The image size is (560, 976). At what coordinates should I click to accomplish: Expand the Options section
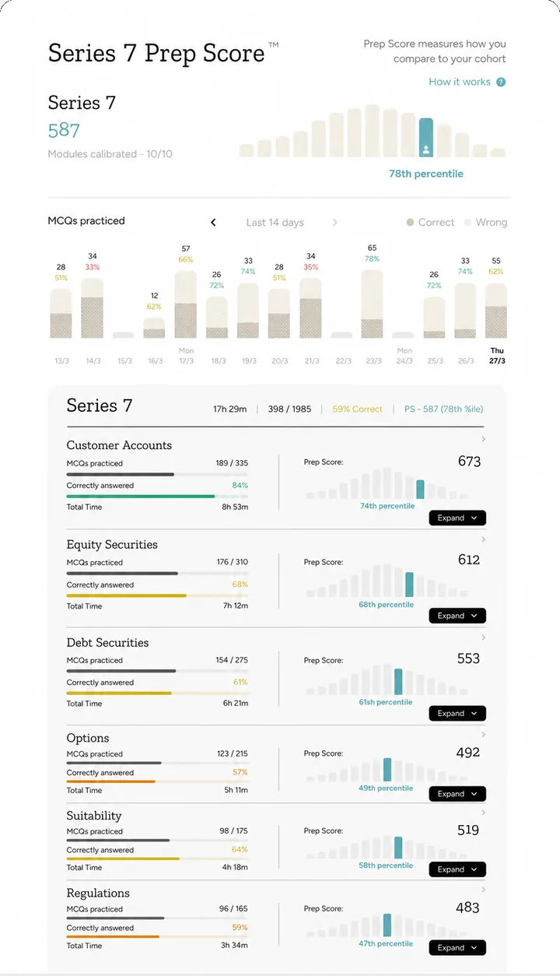coord(457,794)
